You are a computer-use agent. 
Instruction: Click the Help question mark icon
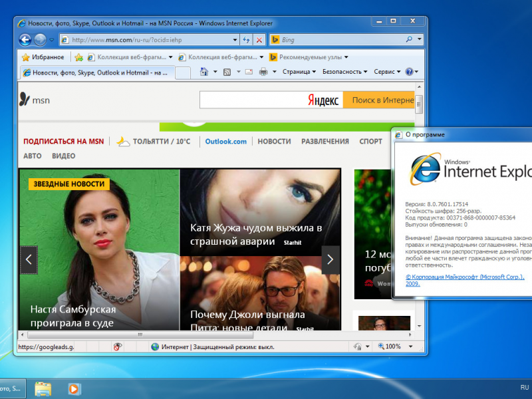point(409,72)
